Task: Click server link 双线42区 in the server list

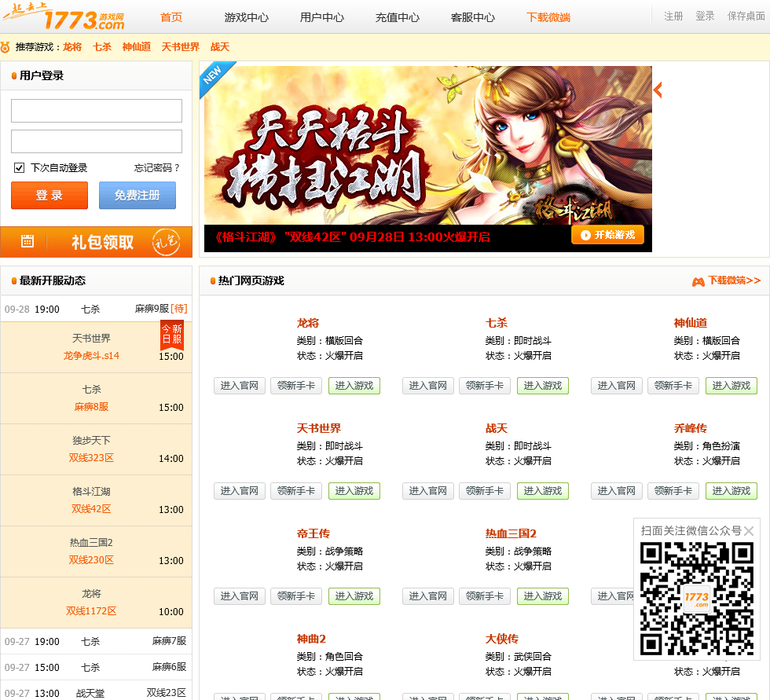Action: coord(91,509)
